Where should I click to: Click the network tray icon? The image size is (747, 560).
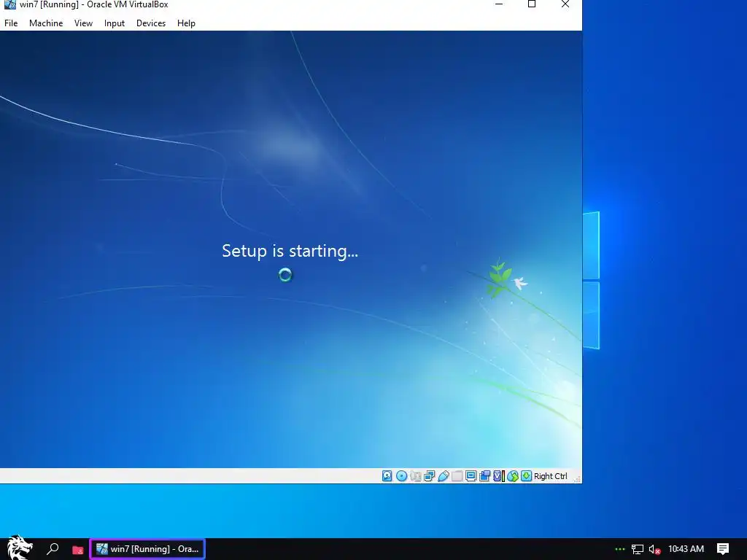[x=638, y=549]
